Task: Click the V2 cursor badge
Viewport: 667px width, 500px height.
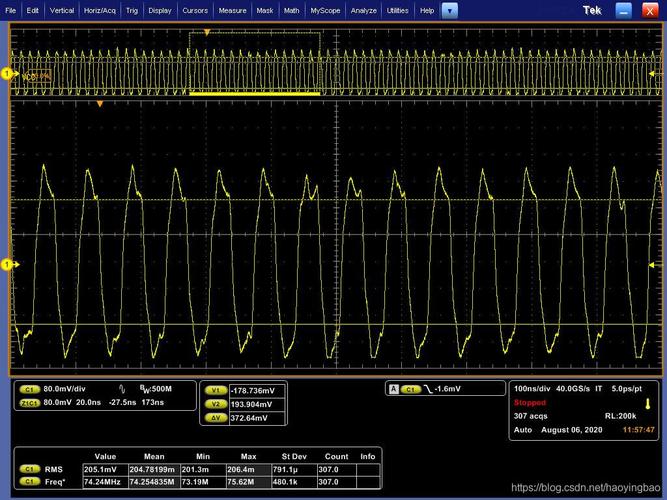Action: coord(216,404)
